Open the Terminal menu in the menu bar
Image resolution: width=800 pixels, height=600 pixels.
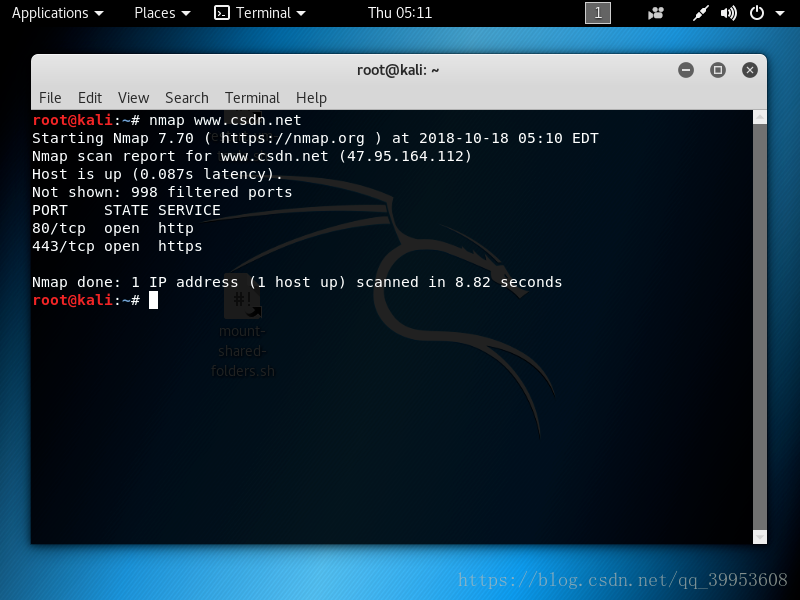(252, 98)
